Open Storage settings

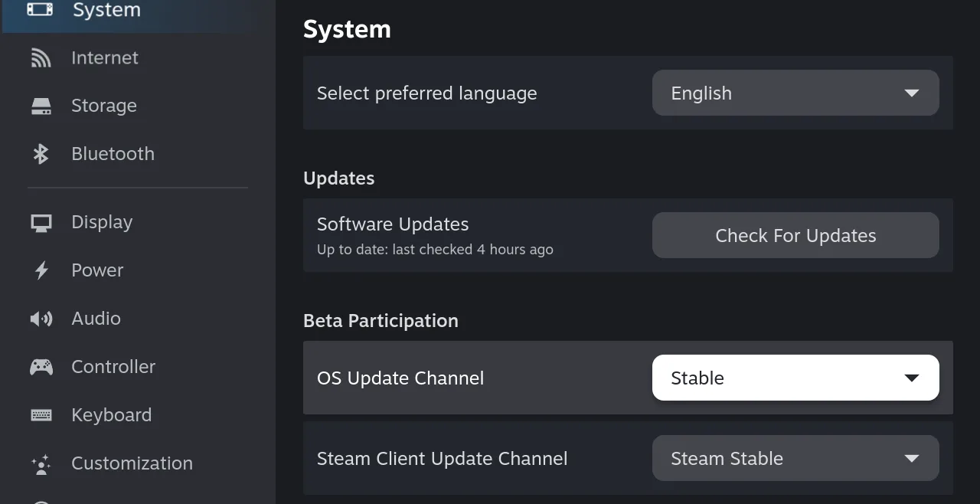pyautogui.click(x=138, y=106)
